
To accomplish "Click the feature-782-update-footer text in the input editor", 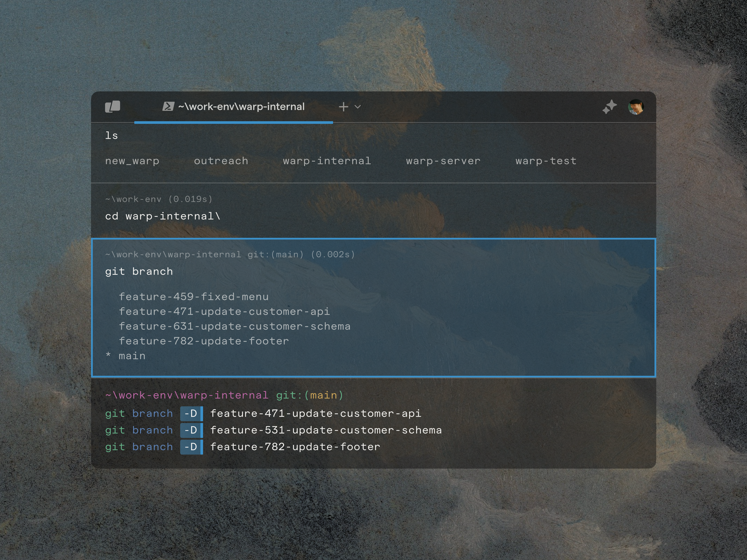I will 295,447.
